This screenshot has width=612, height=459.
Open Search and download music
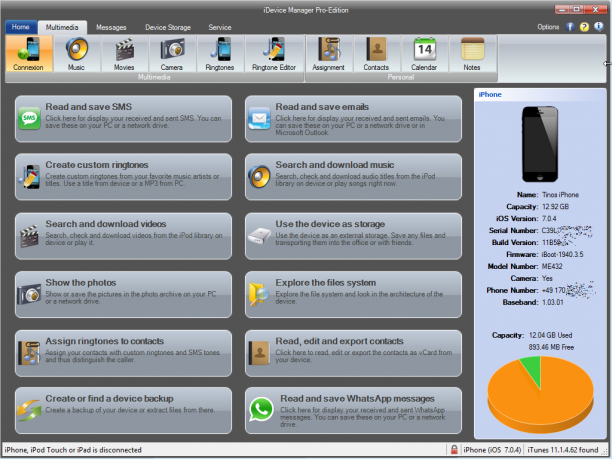pos(353,177)
